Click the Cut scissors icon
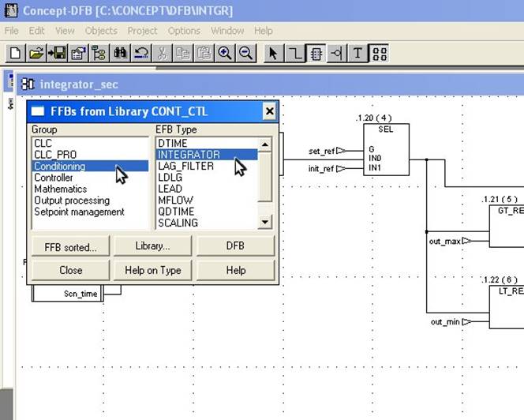The height and width of the screenshot is (420, 524). click(x=162, y=53)
